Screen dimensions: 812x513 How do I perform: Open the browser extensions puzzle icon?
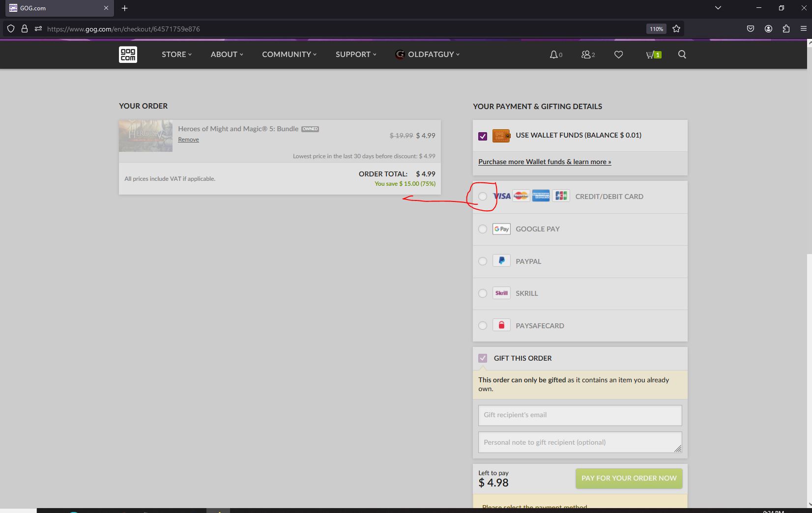click(x=786, y=28)
